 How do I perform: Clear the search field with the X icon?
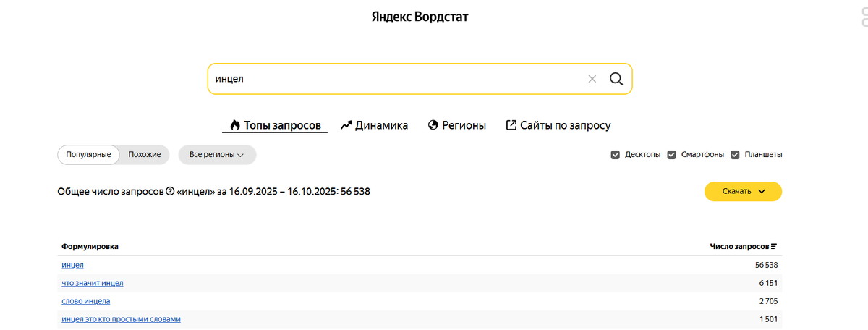pyautogui.click(x=592, y=79)
